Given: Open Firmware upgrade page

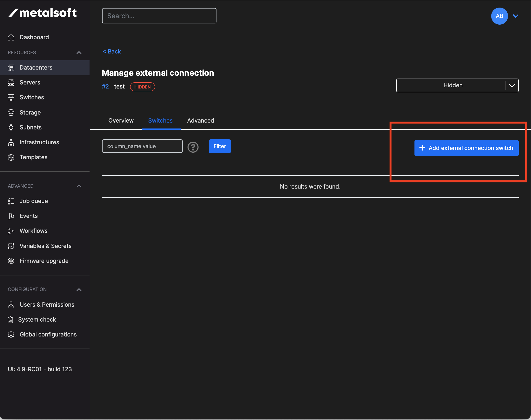Looking at the screenshot, I should point(45,261).
